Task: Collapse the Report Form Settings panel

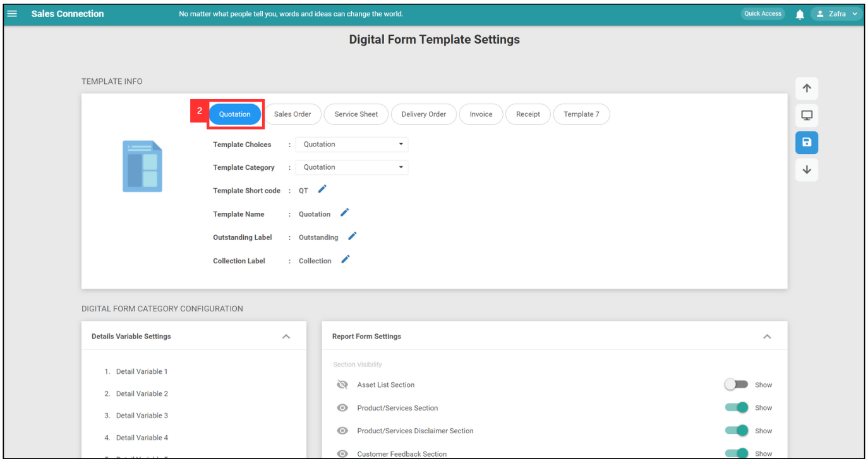Action: point(767,337)
